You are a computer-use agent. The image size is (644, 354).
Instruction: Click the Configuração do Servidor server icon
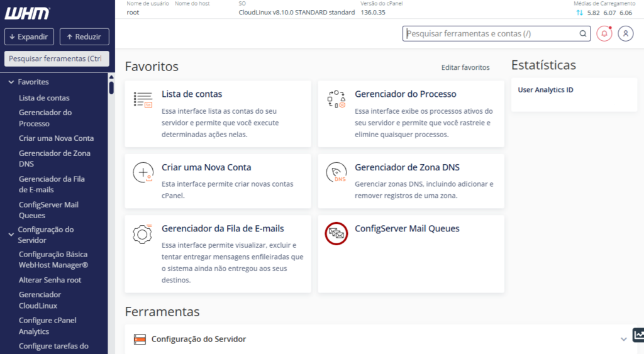point(140,339)
